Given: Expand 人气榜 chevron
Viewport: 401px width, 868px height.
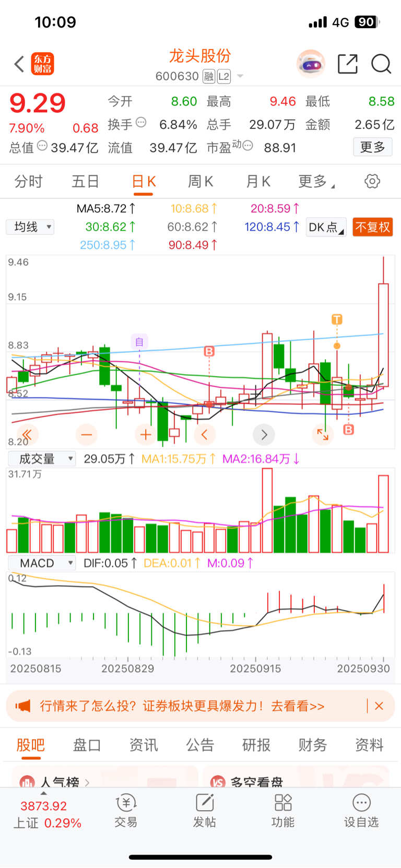Looking at the screenshot, I should coord(87,782).
